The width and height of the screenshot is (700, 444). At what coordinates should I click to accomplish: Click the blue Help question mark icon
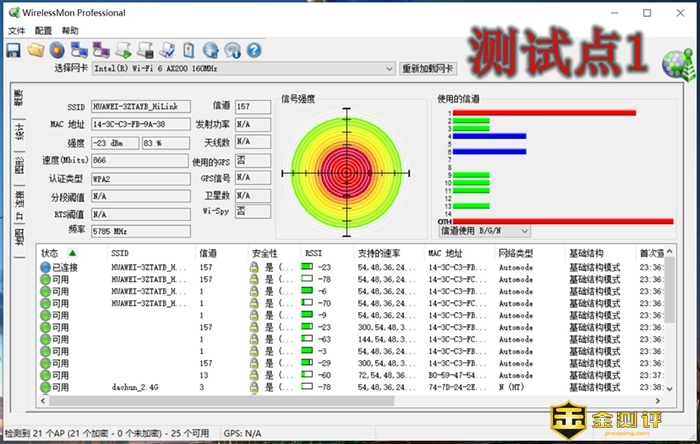[x=253, y=49]
